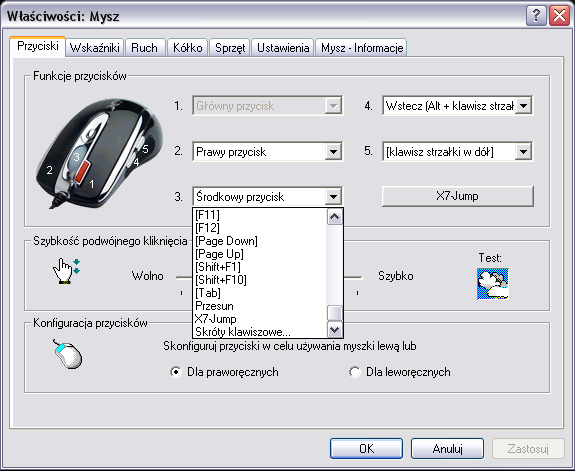Click the Anuluj button

pos(447,448)
